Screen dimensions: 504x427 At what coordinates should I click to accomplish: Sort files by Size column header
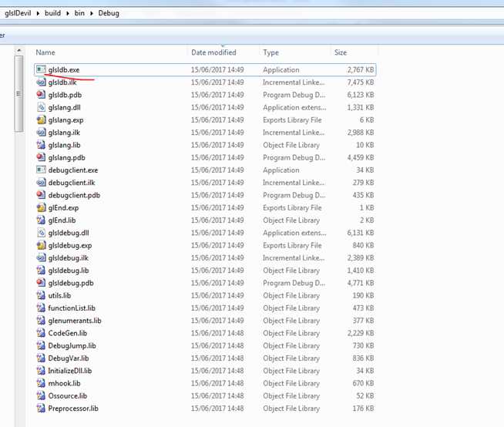341,52
